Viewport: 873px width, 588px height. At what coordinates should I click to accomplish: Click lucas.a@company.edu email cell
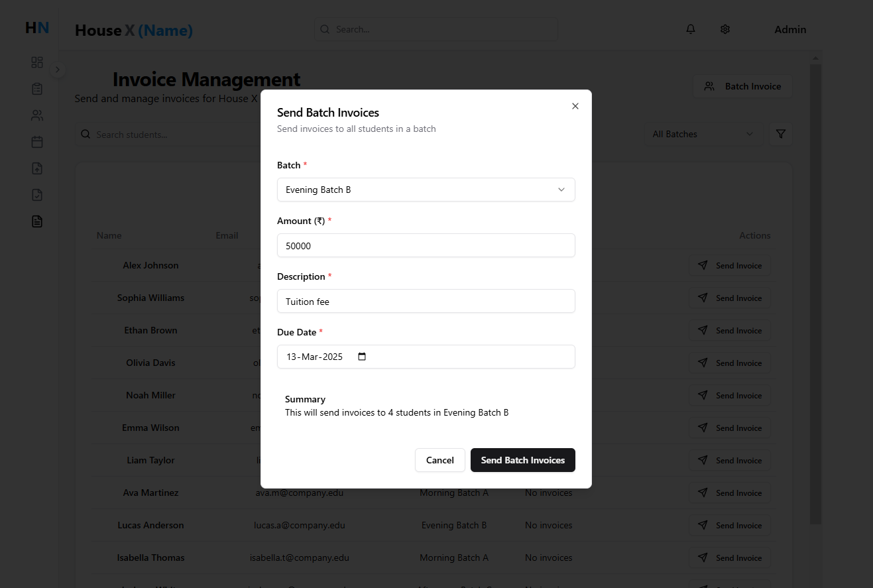coord(300,525)
